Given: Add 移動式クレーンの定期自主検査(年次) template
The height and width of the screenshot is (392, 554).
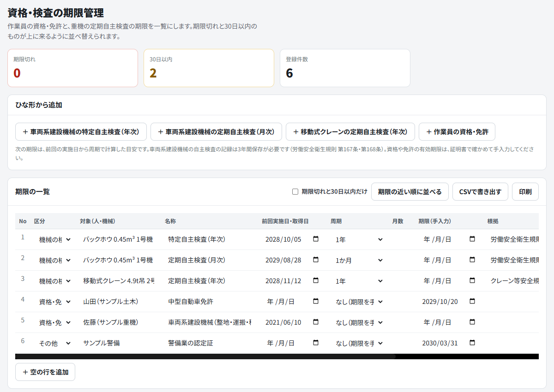Looking at the screenshot, I should (x=350, y=131).
